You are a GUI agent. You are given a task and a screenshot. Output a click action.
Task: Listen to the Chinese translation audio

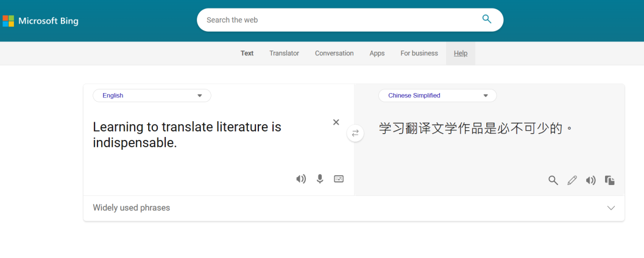590,181
